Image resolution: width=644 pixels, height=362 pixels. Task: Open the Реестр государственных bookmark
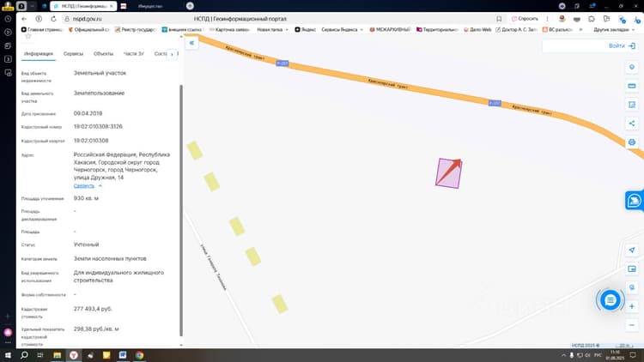(135, 29)
